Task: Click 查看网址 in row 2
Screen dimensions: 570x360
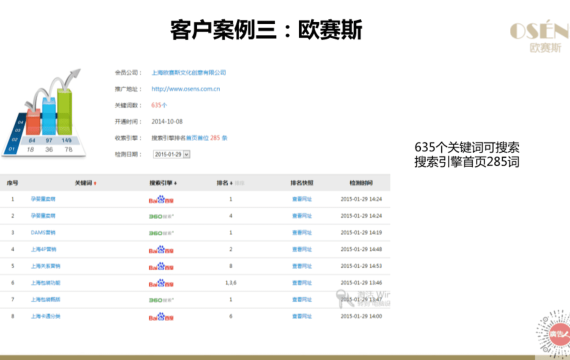Action: (x=302, y=216)
